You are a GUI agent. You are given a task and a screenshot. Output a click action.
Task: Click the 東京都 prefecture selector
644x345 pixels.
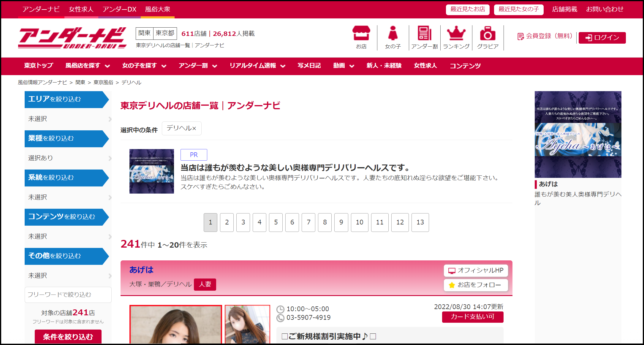[x=165, y=33]
